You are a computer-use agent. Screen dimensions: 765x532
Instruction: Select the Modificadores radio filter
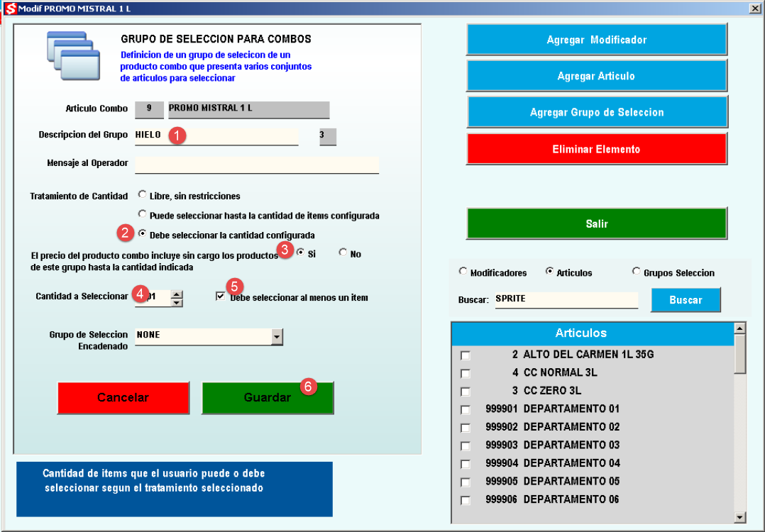(463, 271)
